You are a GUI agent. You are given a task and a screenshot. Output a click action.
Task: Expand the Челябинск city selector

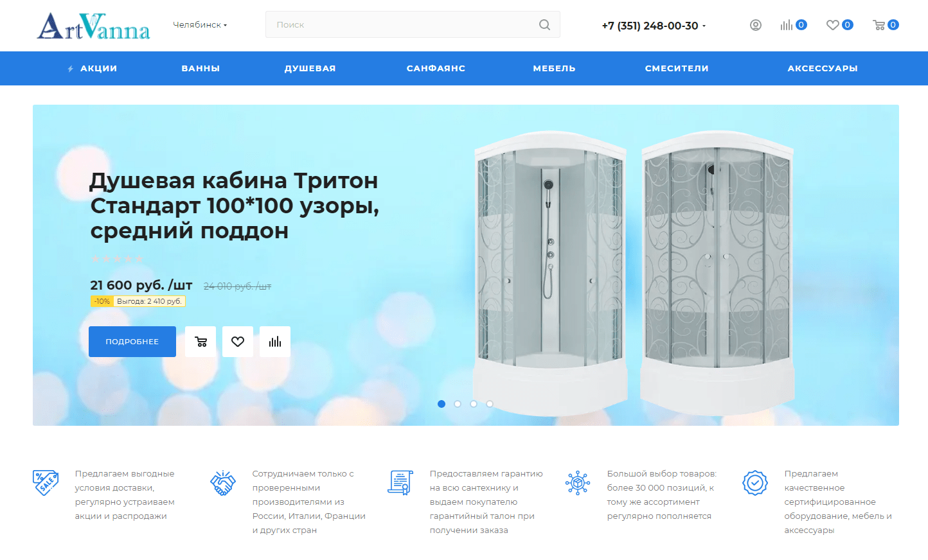(x=200, y=25)
